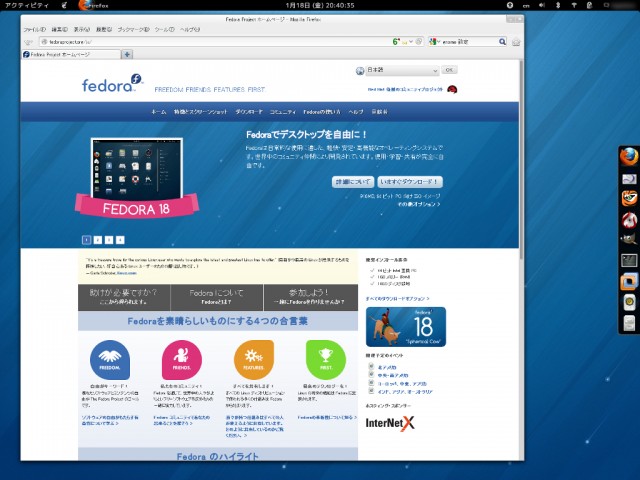Click the 助けが必要ですか？ box

tap(124, 297)
